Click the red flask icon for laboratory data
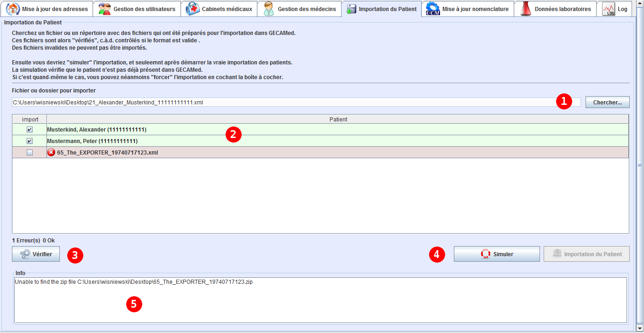Image resolution: width=644 pixels, height=333 pixels. tap(526, 9)
